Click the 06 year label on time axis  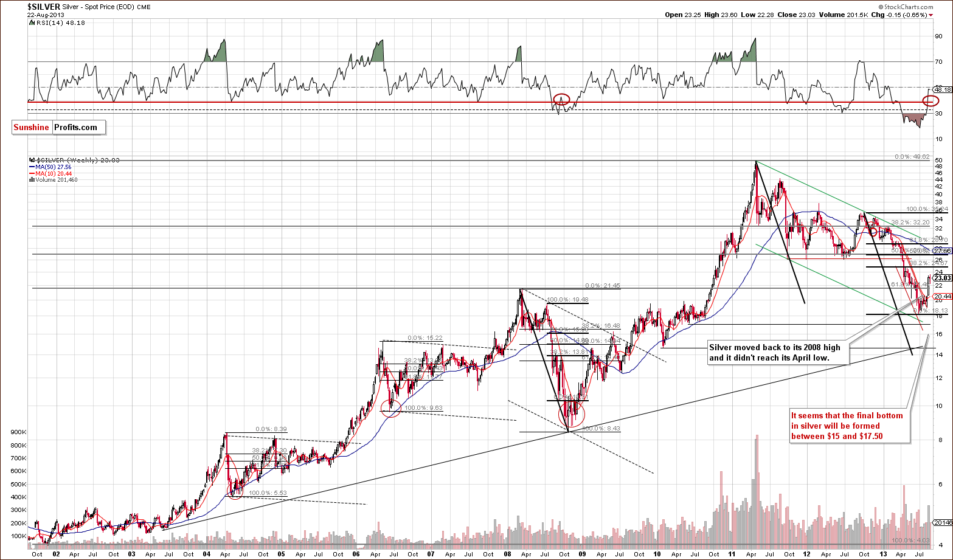coord(356,555)
